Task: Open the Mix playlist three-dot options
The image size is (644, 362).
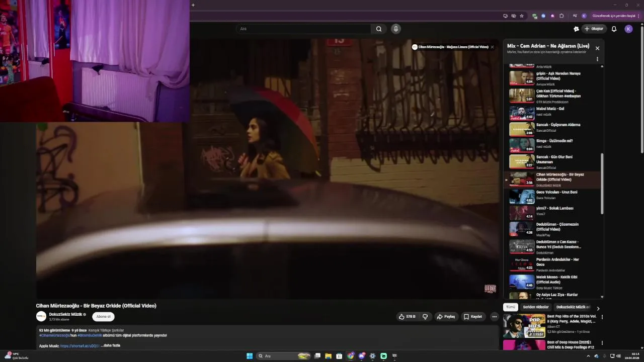Action: 597,59
